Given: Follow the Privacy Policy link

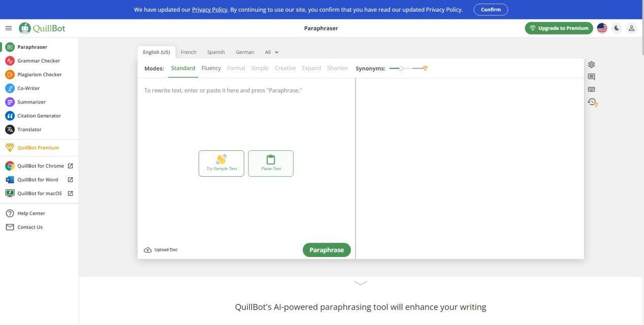Looking at the screenshot, I should pos(209,10).
